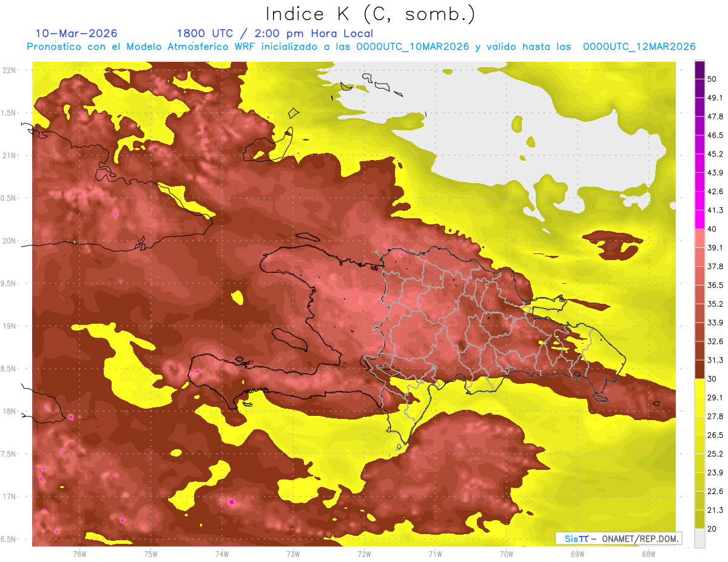
Task: Click the legend value '25.2'
Action: [x=715, y=454]
